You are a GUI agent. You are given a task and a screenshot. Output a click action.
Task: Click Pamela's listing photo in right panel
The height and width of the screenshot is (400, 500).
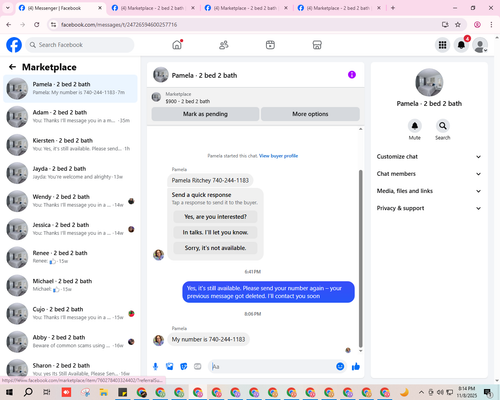429,82
